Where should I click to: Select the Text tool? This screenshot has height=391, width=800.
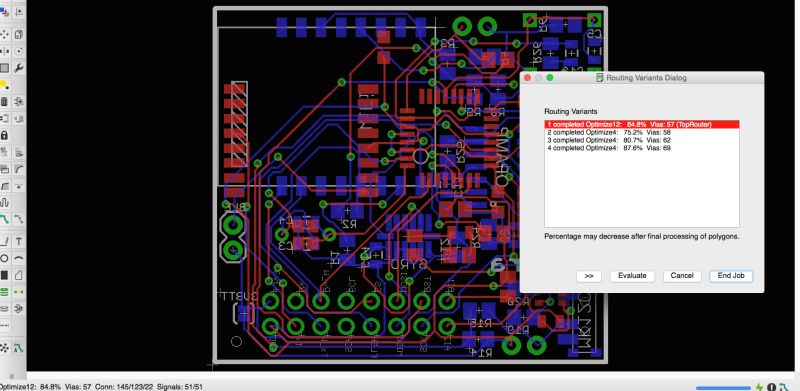click(19, 241)
